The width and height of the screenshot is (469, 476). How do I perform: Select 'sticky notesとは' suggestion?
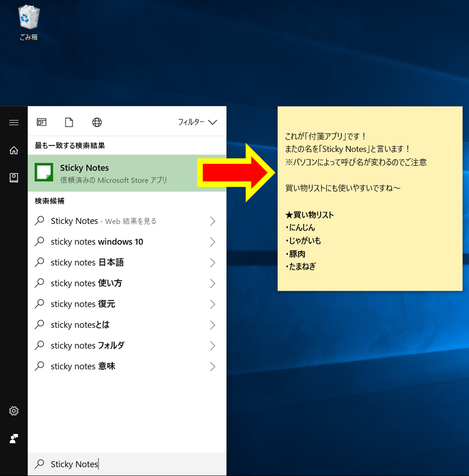point(127,325)
